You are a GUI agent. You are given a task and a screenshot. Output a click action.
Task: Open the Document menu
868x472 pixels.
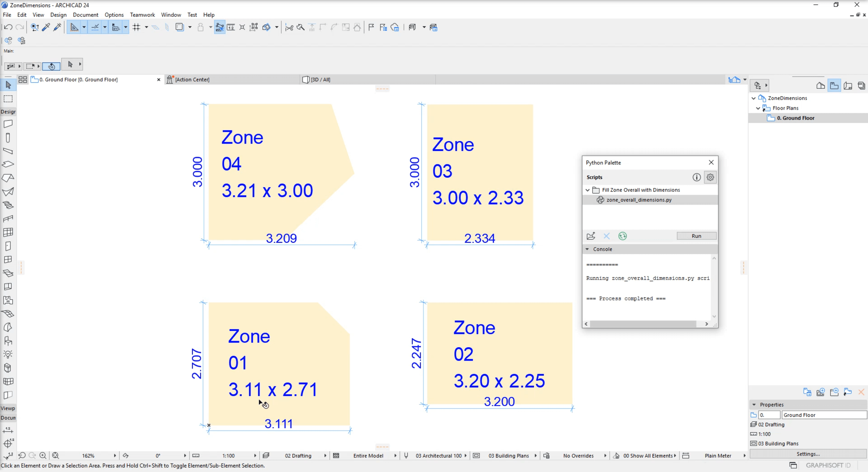pos(85,15)
